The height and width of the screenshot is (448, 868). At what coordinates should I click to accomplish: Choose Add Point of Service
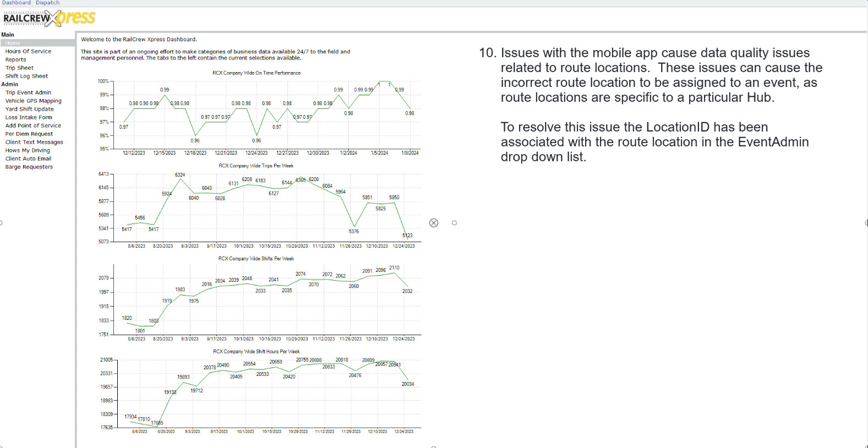tap(33, 125)
